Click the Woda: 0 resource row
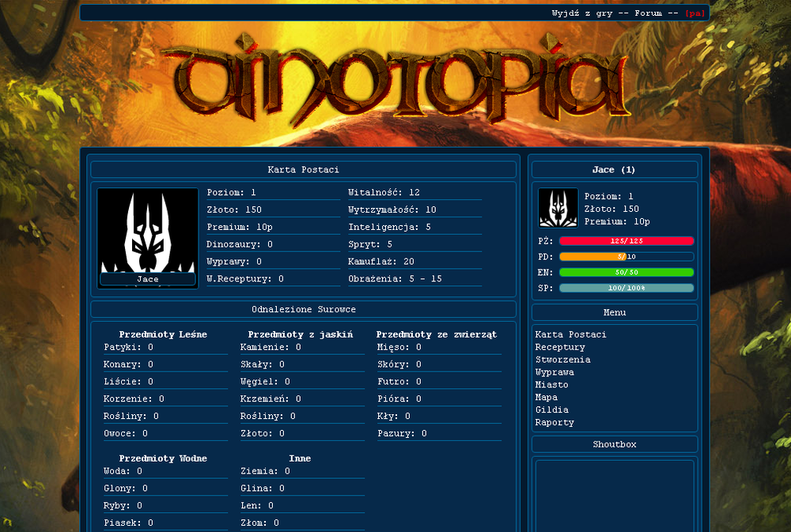The height and width of the screenshot is (532, 791). coord(165,471)
